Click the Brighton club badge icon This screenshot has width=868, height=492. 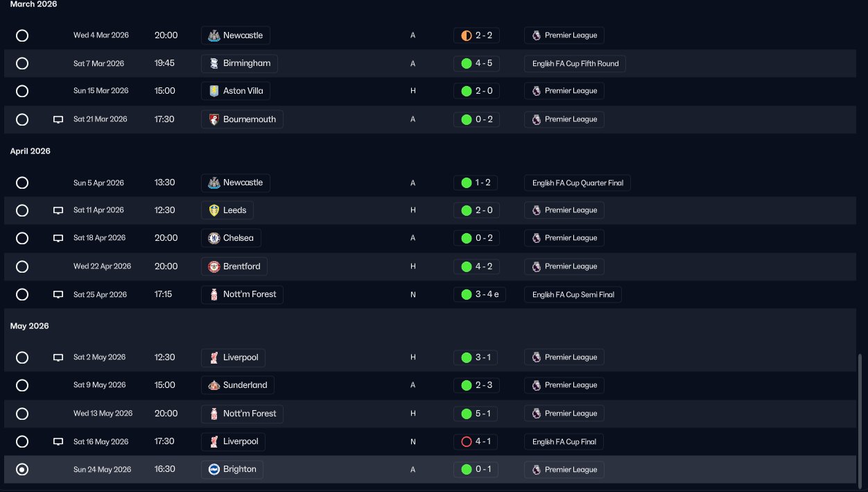pos(214,470)
